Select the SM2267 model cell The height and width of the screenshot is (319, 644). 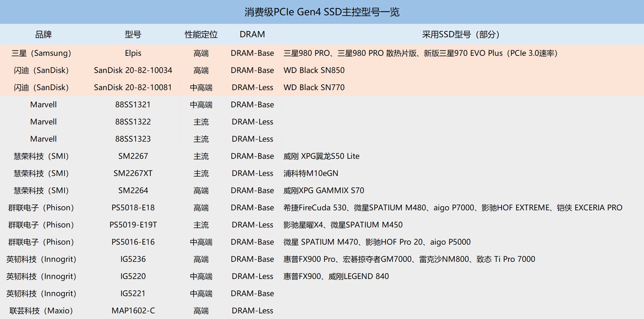pos(133,156)
